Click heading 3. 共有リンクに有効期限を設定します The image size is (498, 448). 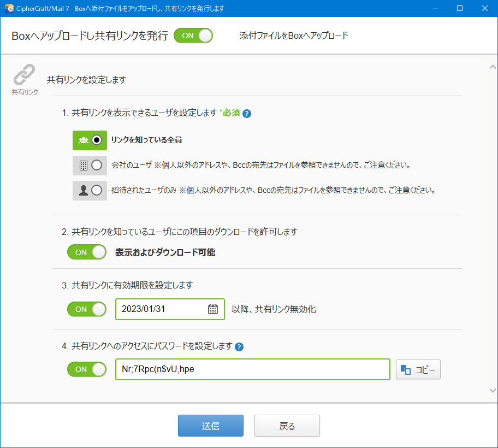click(x=127, y=285)
